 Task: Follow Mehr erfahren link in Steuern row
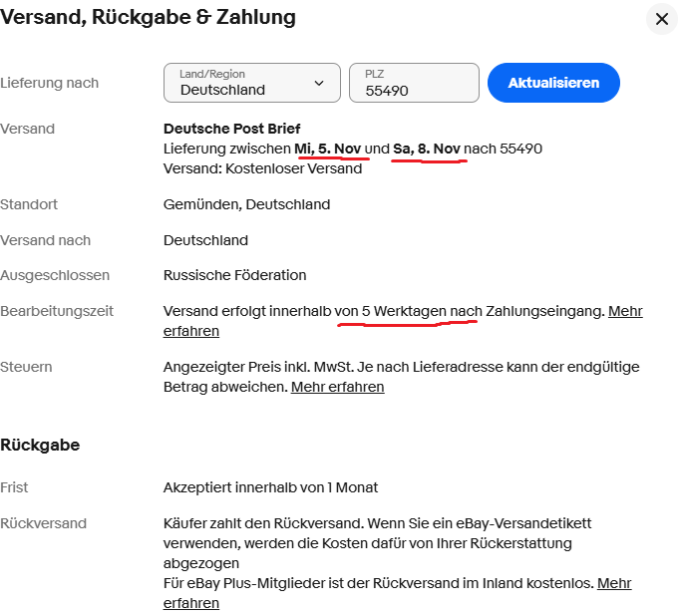click(x=337, y=387)
